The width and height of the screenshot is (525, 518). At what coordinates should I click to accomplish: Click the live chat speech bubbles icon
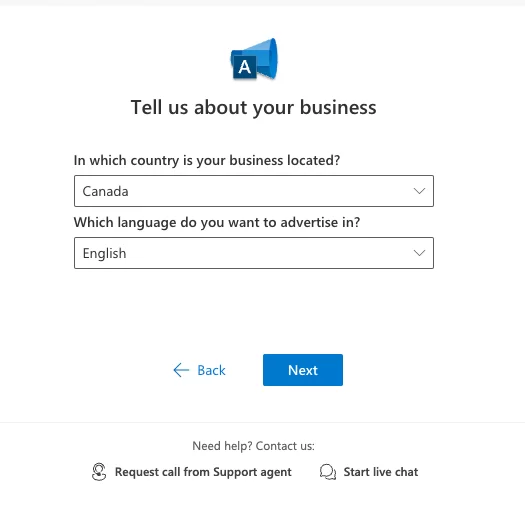pos(328,472)
